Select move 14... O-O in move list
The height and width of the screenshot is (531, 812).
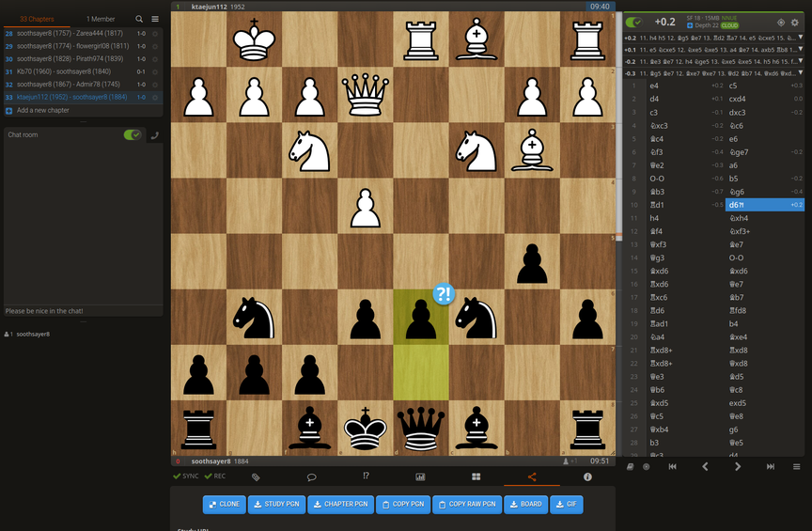click(x=765, y=258)
